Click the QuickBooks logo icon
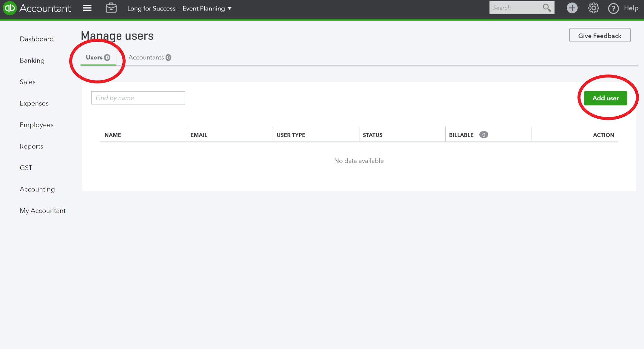Viewport: 644px width, 349px height. (10, 8)
